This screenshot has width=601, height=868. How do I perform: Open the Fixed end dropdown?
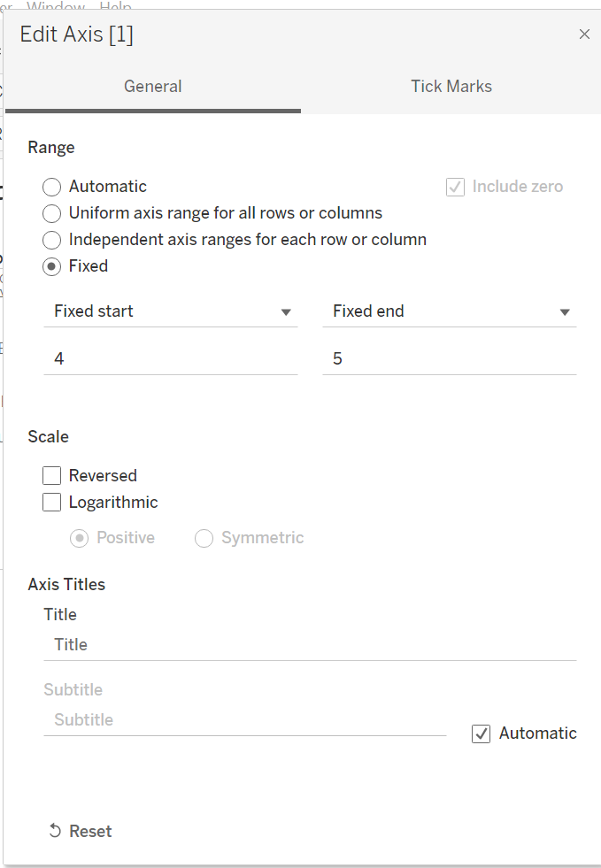[x=564, y=311]
